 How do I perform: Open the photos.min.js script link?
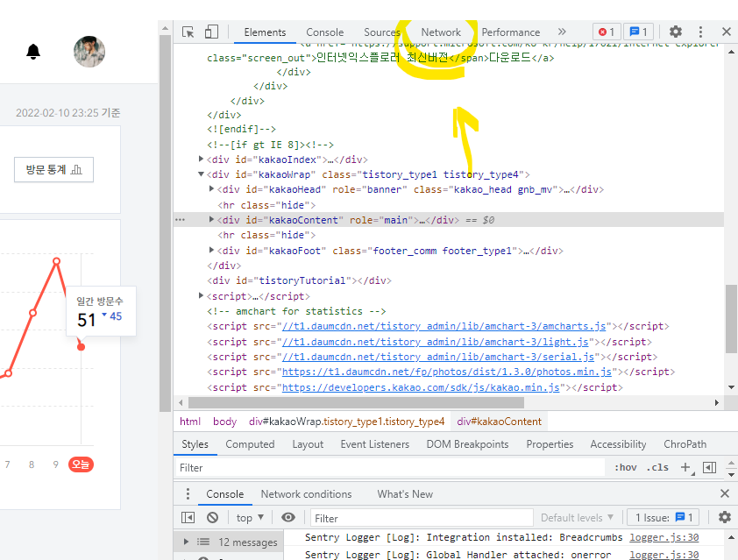(x=447, y=372)
